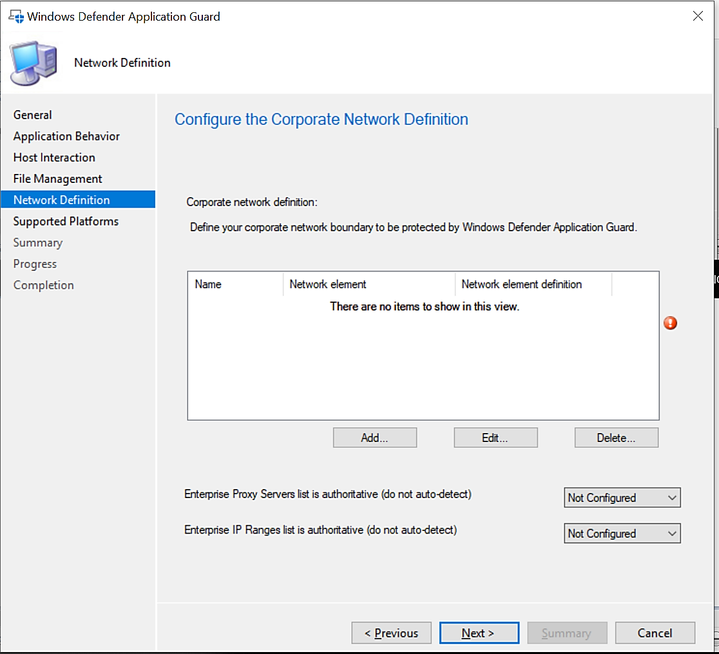Click the Summary step in sidebar
Screen dimensions: 719x654
(38, 243)
